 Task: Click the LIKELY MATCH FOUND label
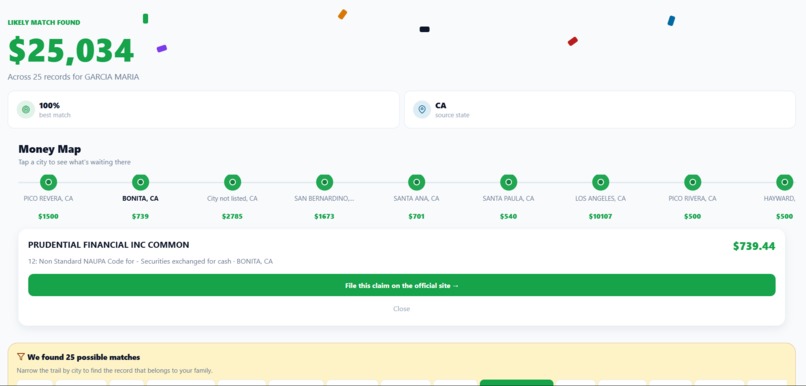tap(44, 23)
